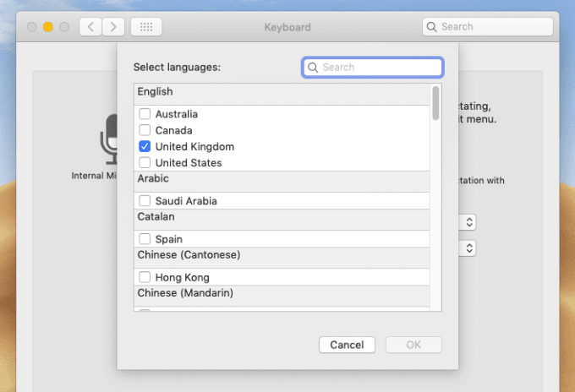The image size is (575, 392).
Task: Open the lower popup menu stepper behind dialog
Action: coord(469,248)
